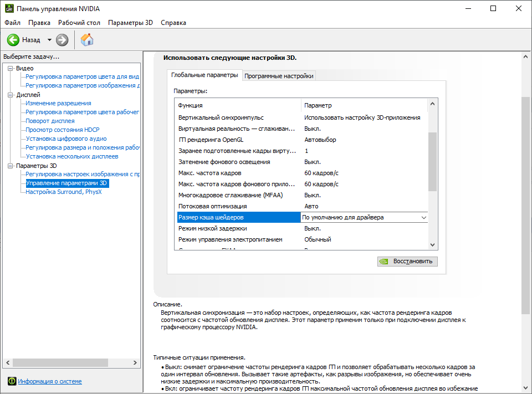Click settings list scroll up arrow
532x394 pixels.
pyautogui.click(x=432, y=104)
